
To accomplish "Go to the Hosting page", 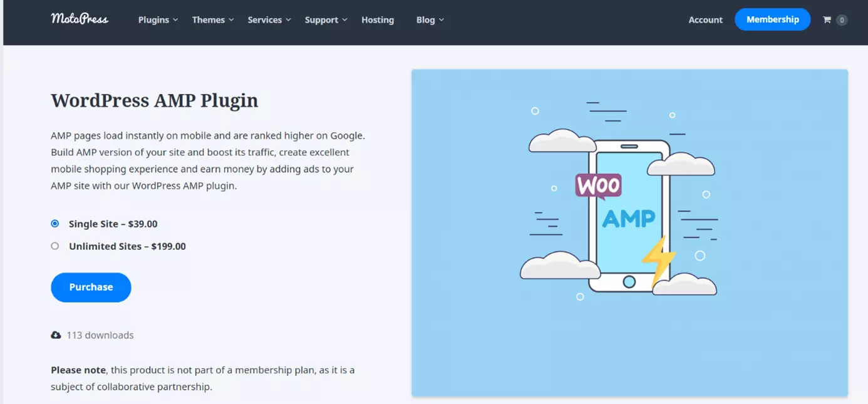I will click(378, 20).
